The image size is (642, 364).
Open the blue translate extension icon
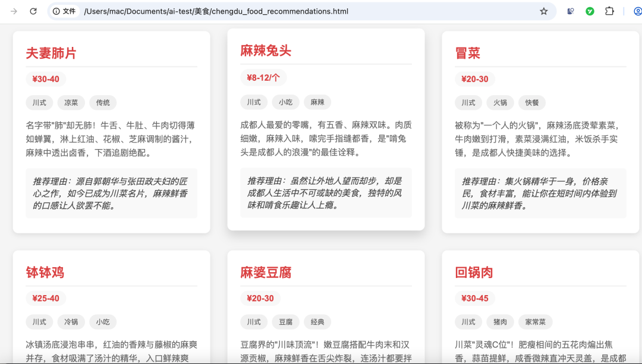[570, 11]
